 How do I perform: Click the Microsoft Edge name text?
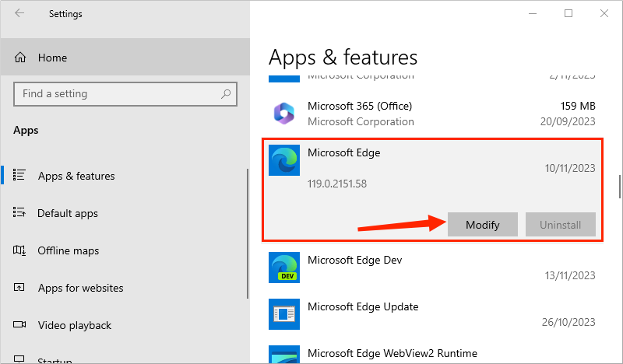click(343, 152)
